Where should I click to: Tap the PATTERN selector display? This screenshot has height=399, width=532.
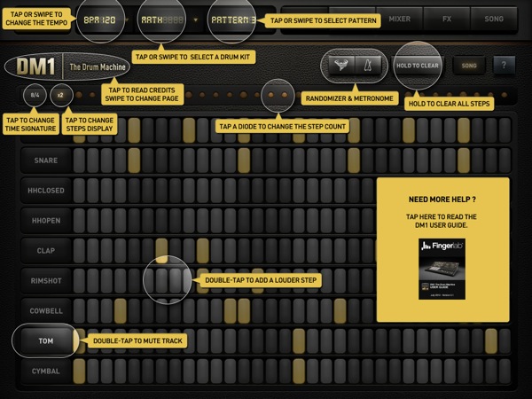click(x=233, y=20)
